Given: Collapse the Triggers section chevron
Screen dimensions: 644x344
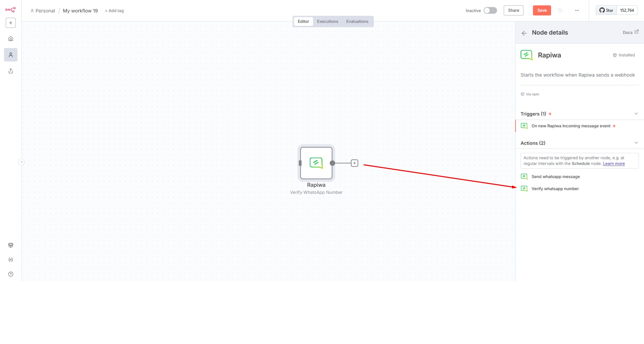Looking at the screenshot, I should [636, 114].
